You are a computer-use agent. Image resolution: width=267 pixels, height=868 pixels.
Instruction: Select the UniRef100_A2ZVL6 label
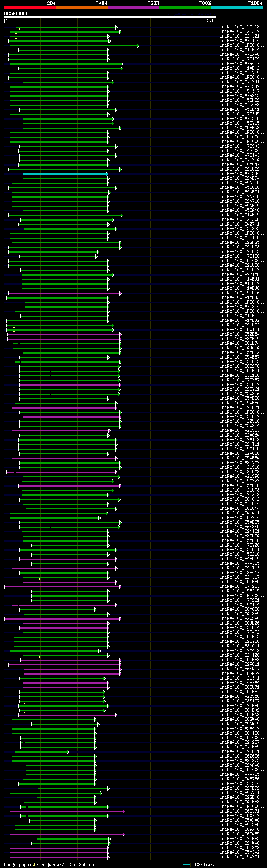[239, 421]
